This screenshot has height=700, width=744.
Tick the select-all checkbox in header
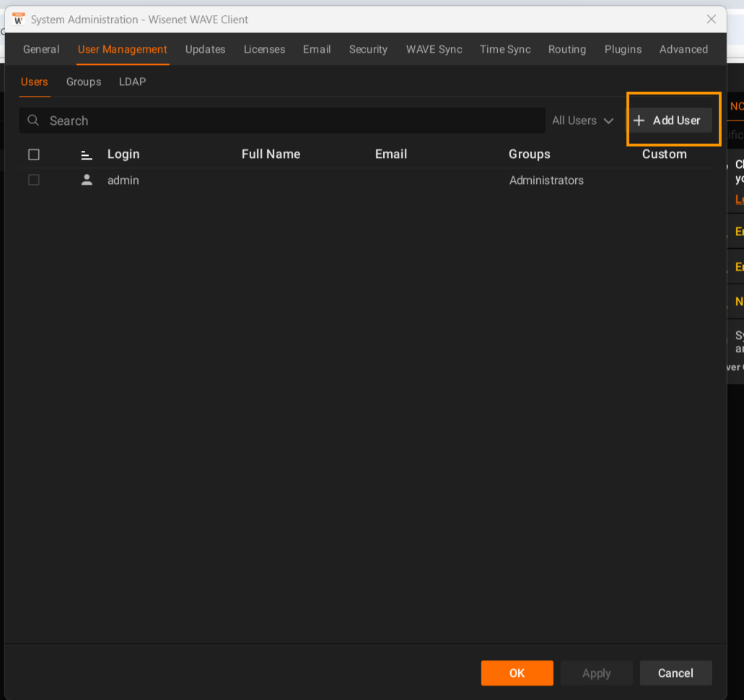click(34, 154)
